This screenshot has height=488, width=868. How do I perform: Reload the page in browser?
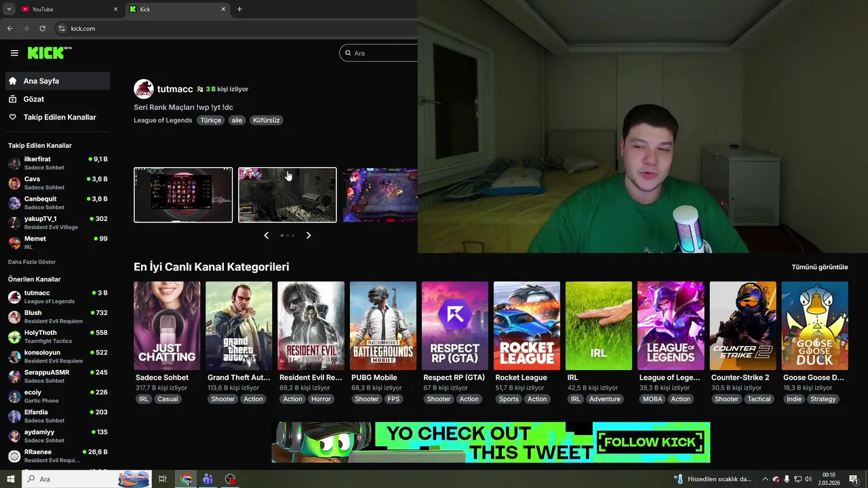click(x=42, y=28)
